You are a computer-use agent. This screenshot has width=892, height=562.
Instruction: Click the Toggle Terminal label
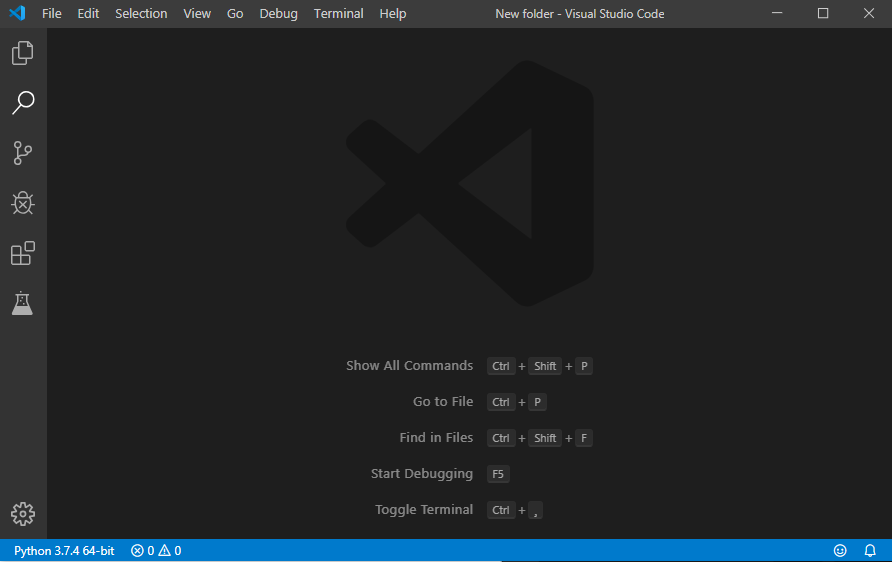(424, 510)
